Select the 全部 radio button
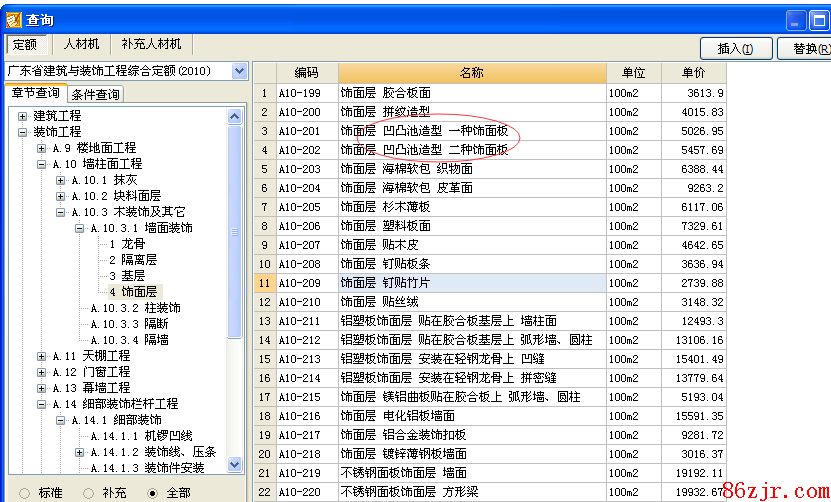 (152, 493)
